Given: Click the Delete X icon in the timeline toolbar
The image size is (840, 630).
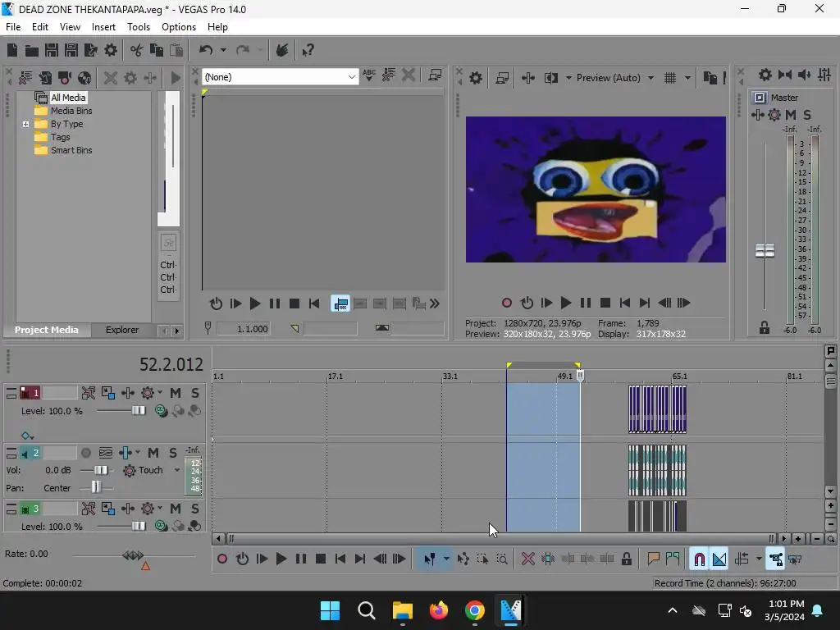Looking at the screenshot, I should [527, 559].
